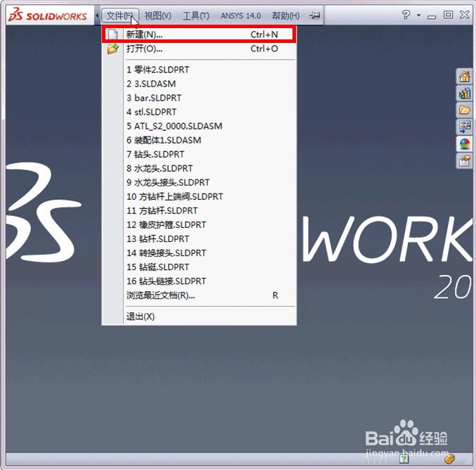
Task: Click the question mark help icon at top
Action: click(x=406, y=15)
